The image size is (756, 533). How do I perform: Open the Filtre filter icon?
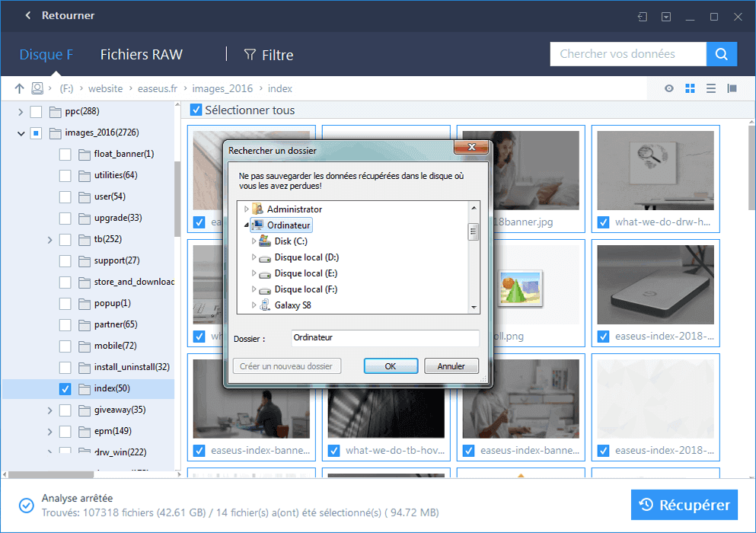pyautogui.click(x=250, y=54)
